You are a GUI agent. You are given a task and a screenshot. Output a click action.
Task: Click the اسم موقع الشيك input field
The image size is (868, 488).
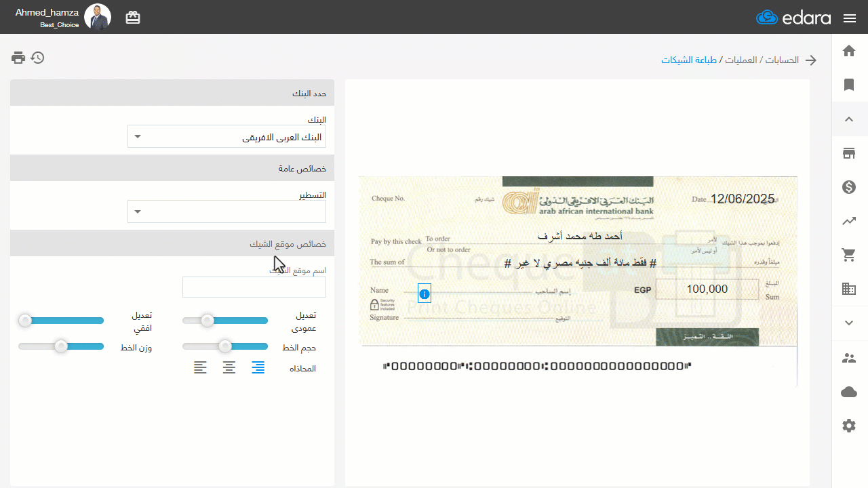(x=254, y=287)
